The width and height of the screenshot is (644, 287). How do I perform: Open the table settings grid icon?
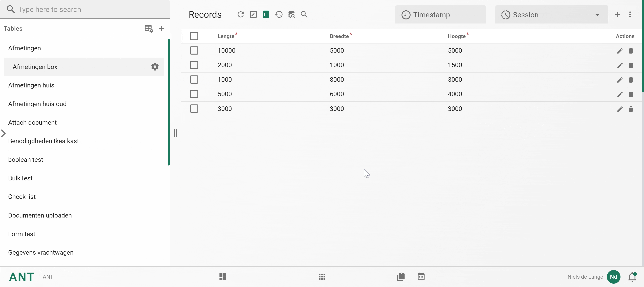148,29
